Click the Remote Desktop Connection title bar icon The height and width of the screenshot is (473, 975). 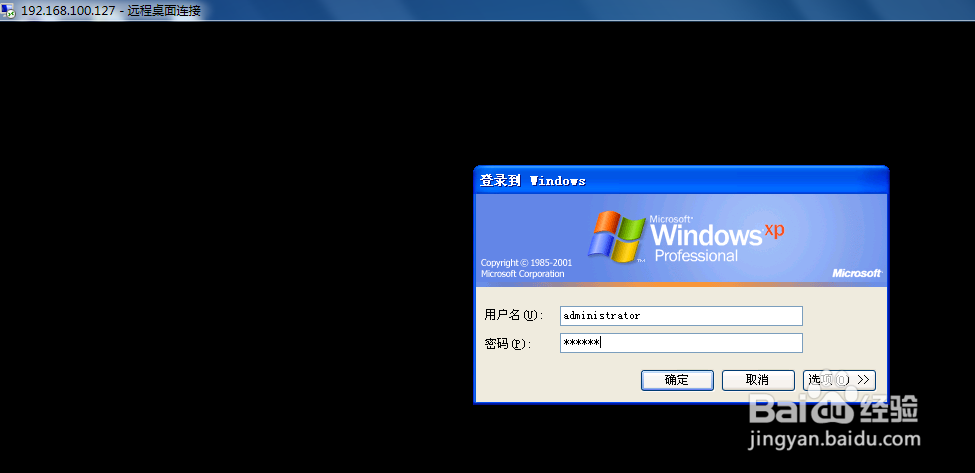click(x=8, y=11)
